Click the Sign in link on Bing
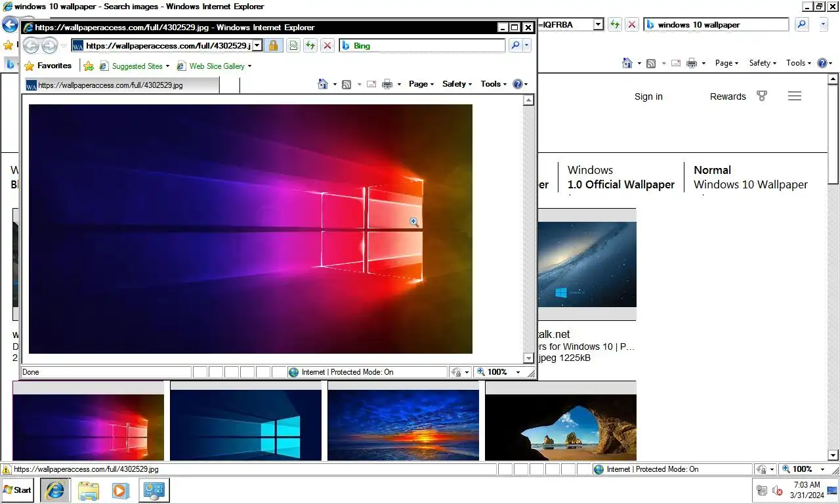840x504 pixels. point(648,96)
